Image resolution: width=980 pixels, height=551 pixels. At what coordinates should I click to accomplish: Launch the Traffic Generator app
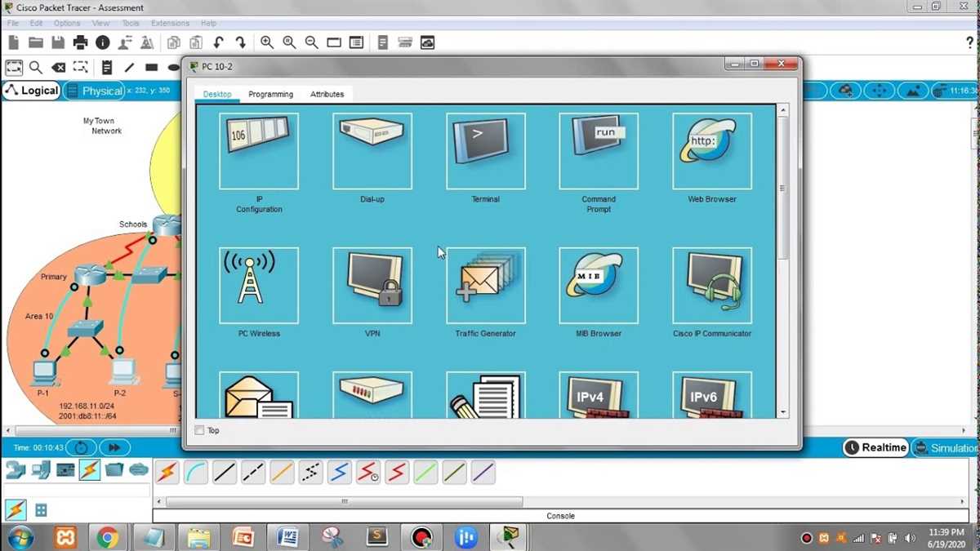(x=486, y=286)
